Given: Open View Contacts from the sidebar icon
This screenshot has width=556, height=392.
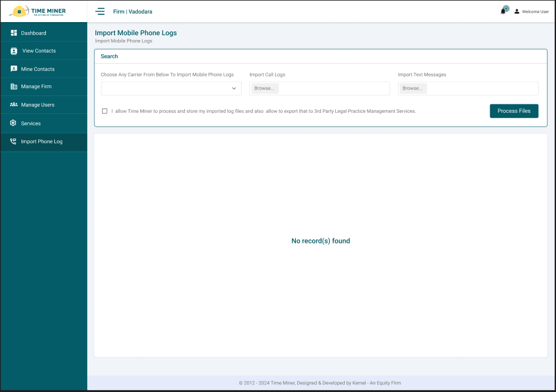Looking at the screenshot, I should 14,51.
